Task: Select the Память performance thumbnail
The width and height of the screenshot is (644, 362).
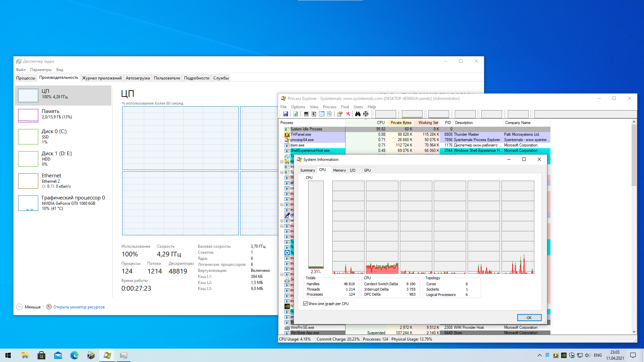Action: [28, 115]
